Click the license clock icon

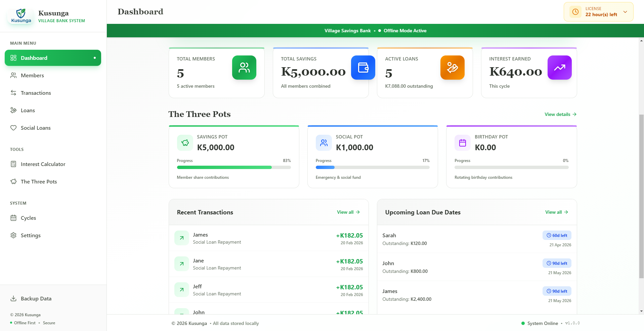point(575,12)
